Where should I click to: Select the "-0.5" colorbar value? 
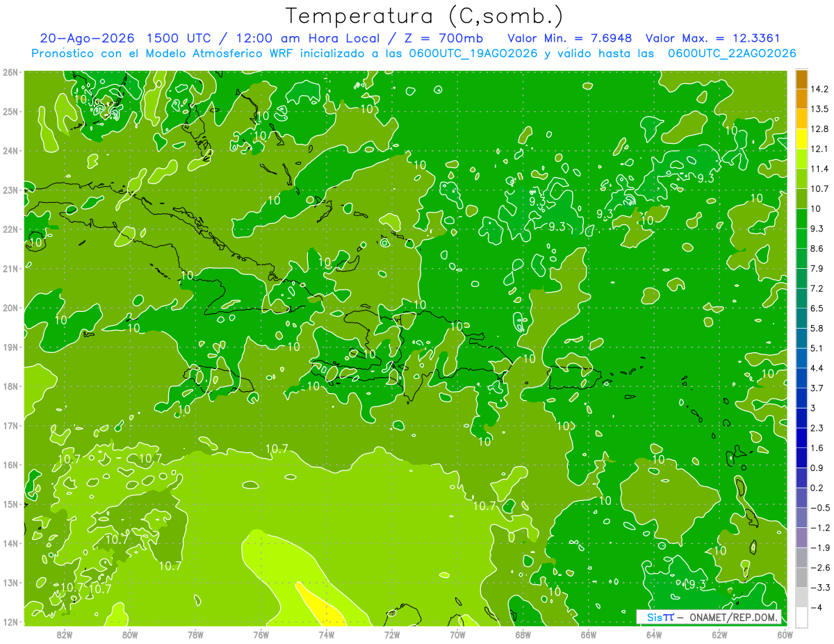click(x=819, y=508)
